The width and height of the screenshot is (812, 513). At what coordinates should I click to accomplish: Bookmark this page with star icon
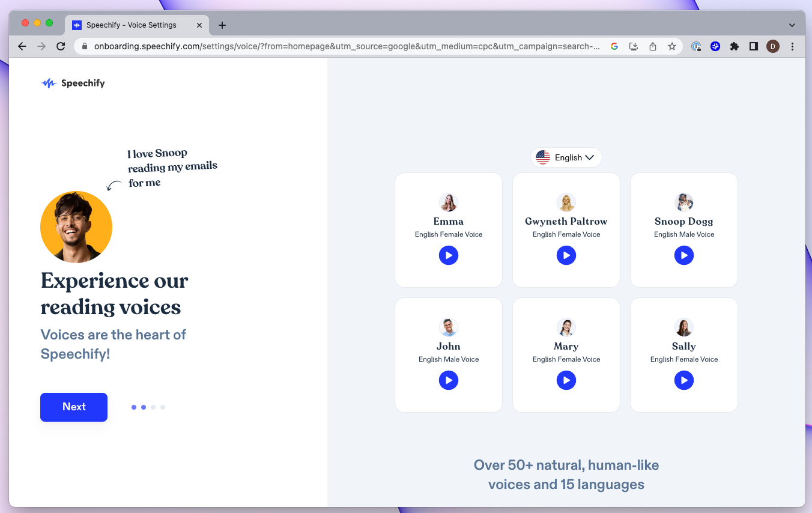tap(672, 46)
